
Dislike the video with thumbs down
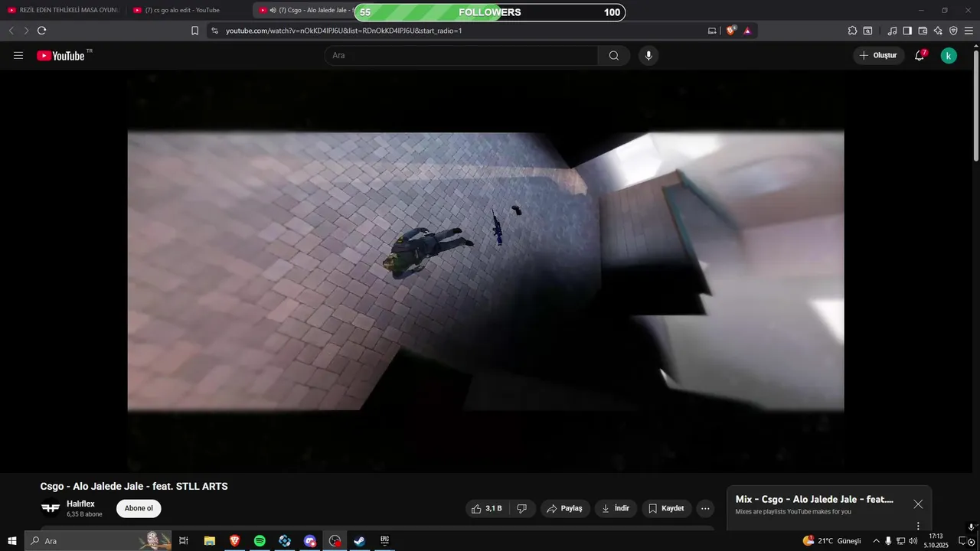[522, 508]
